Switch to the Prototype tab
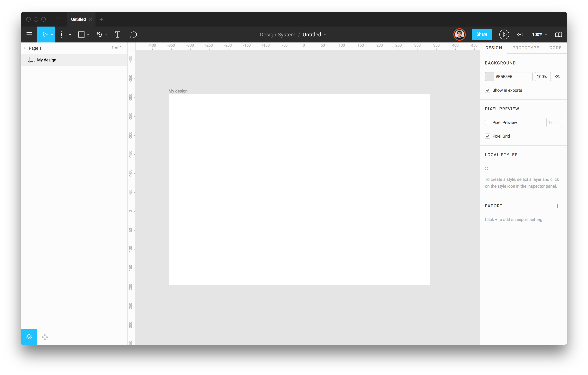Screen dimensions: 588x375 tap(526, 48)
